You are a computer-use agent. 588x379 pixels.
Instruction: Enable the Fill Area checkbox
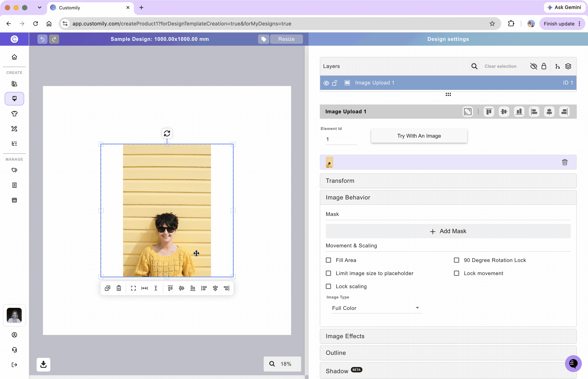click(x=328, y=260)
